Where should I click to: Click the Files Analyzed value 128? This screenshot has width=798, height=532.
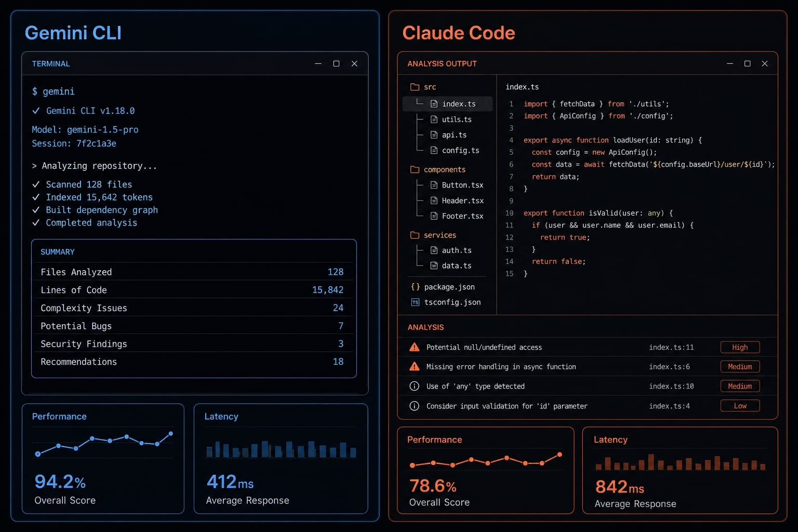(336, 272)
